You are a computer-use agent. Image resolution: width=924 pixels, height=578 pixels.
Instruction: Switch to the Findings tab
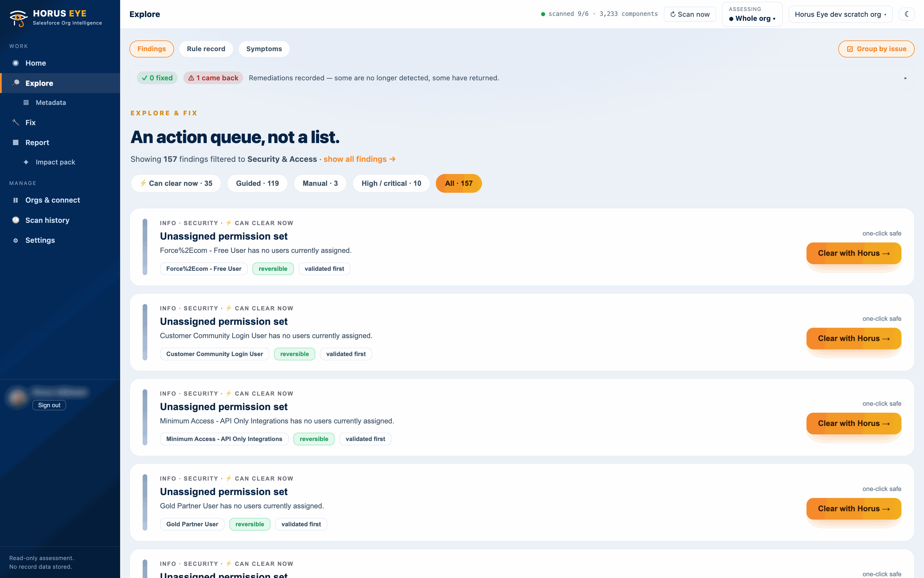[152, 49]
